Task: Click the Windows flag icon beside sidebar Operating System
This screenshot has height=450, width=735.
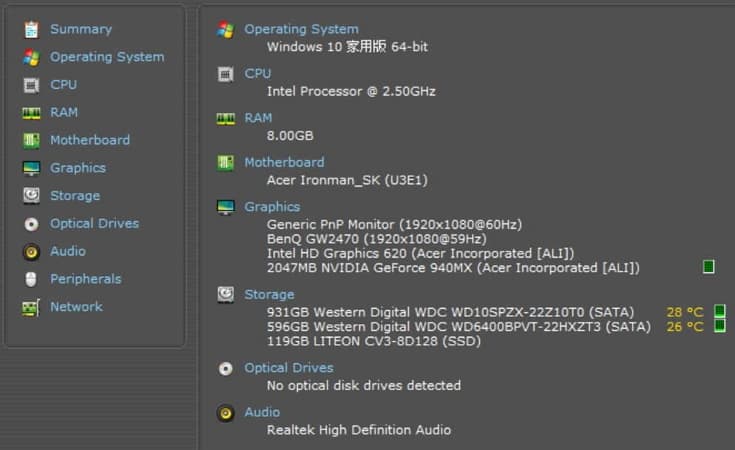Action: click(x=31, y=57)
